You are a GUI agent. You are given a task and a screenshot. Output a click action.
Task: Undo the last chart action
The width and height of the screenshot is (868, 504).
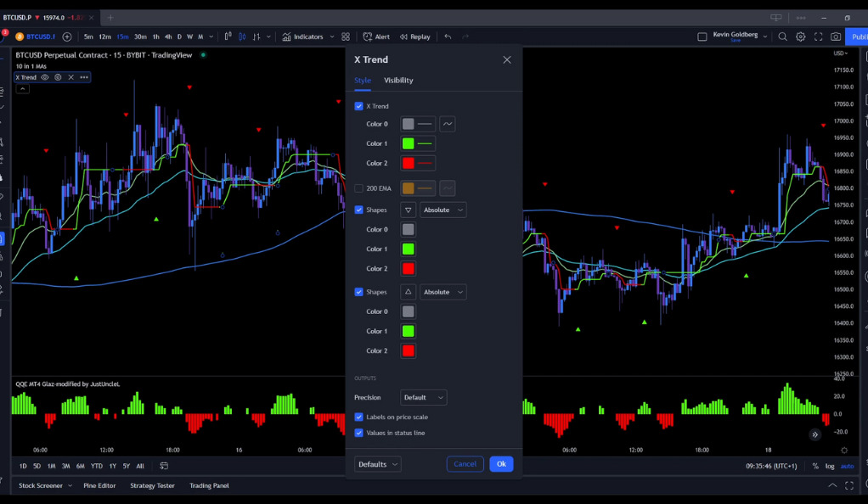(448, 37)
